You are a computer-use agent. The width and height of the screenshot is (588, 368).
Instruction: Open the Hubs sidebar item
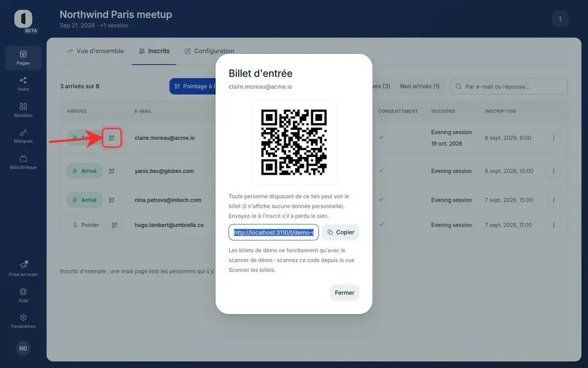click(23, 84)
